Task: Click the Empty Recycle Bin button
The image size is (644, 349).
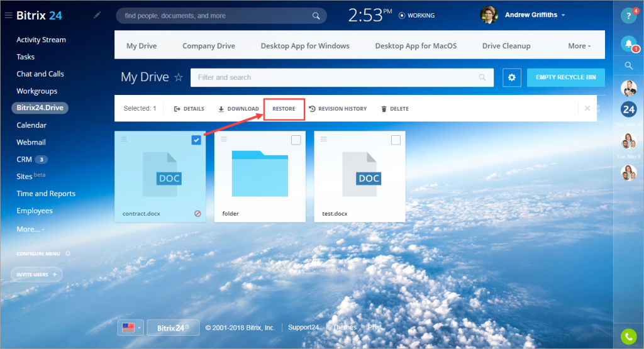Action: [x=565, y=77]
